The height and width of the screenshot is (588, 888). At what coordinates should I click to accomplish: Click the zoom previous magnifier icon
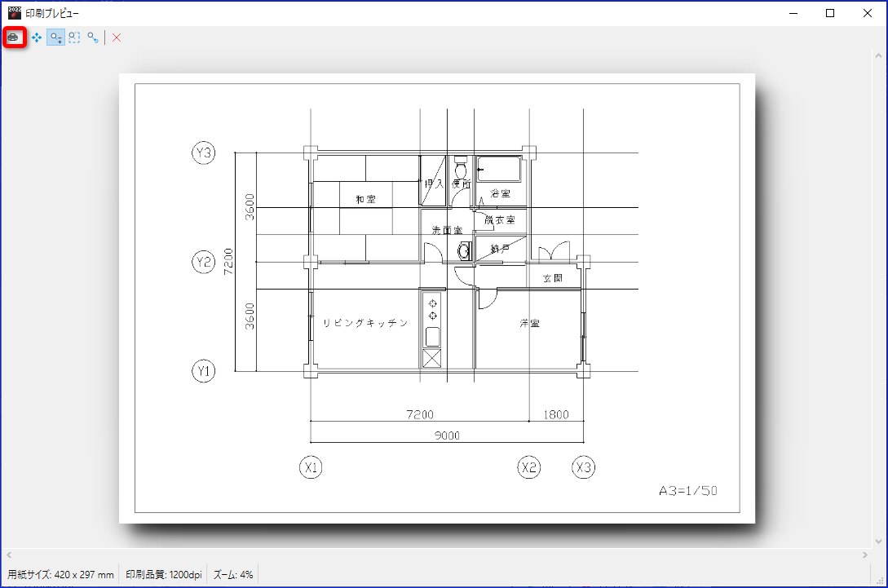click(93, 38)
